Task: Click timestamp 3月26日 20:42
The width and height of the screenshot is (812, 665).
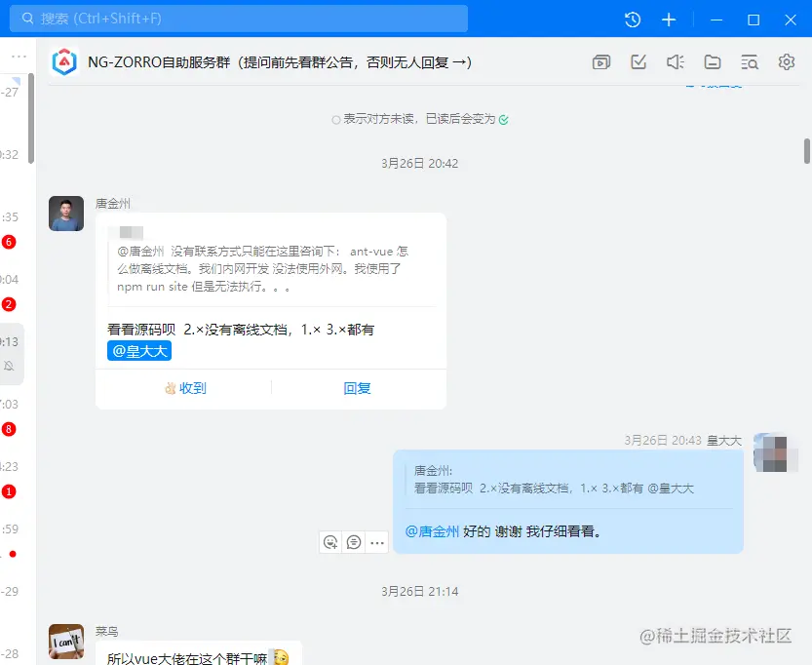Action: pyautogui.click(x=419, y=164)
